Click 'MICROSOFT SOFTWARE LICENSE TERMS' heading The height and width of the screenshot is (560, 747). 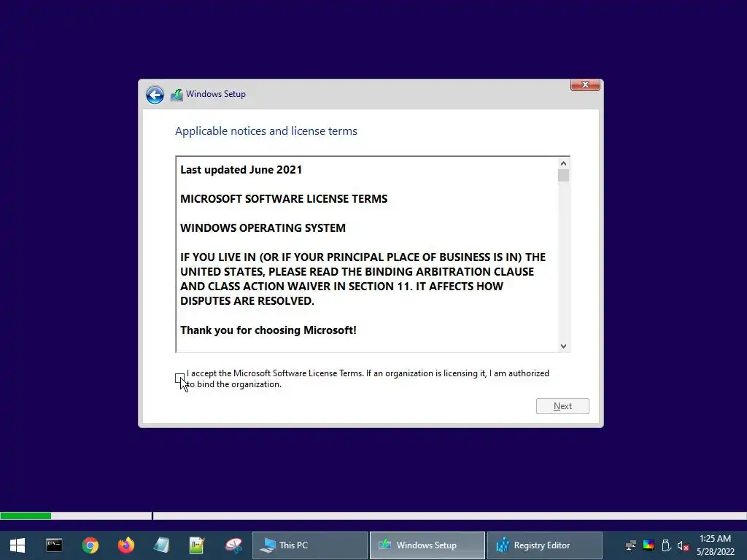tap(284, 199)
